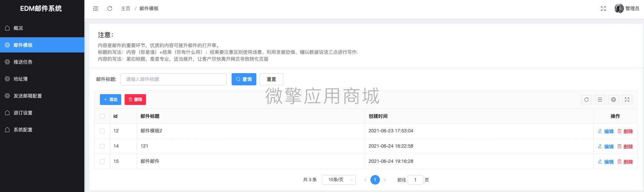Refresh the table using the toolbar reload icon
The height and width of the screenshot is (192, 644).
586,100
